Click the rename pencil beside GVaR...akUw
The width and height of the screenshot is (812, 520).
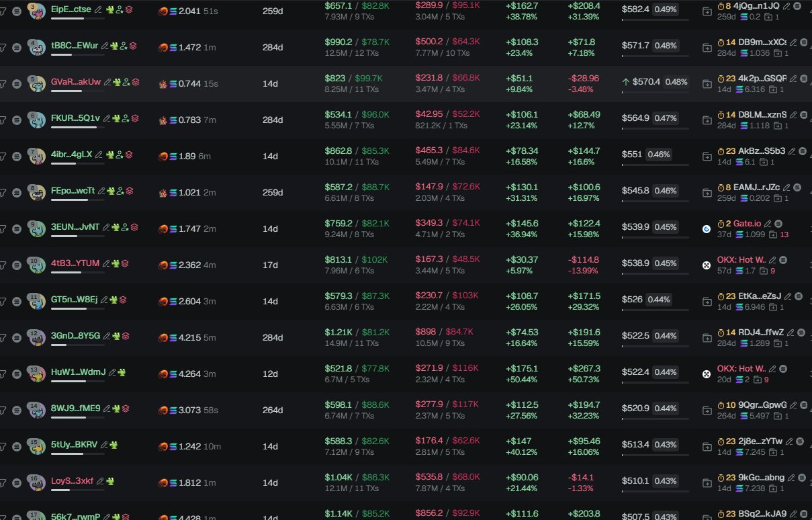108,82
